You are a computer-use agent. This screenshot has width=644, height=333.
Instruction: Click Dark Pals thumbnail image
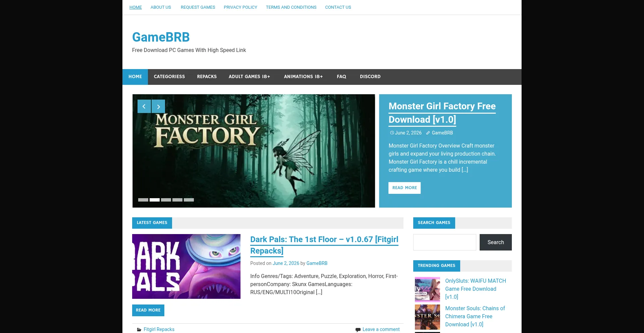coord(186,266)
